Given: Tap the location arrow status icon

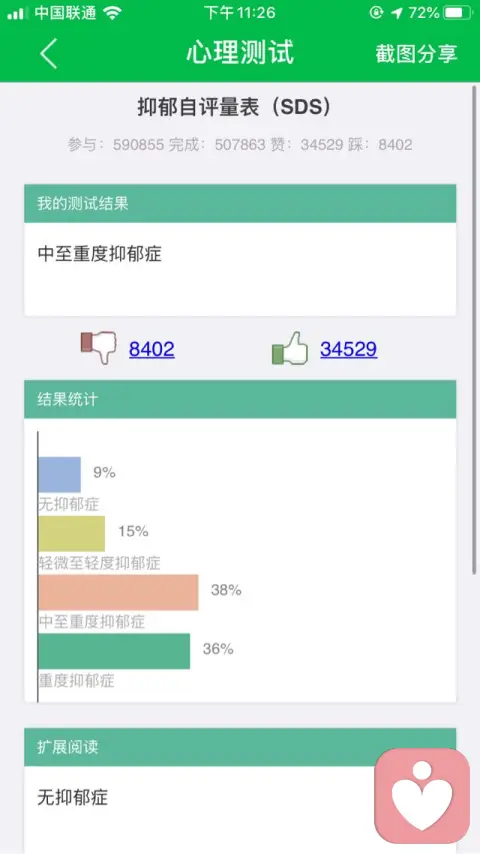Looking at the screenshot, I should [x=397, y=13].
